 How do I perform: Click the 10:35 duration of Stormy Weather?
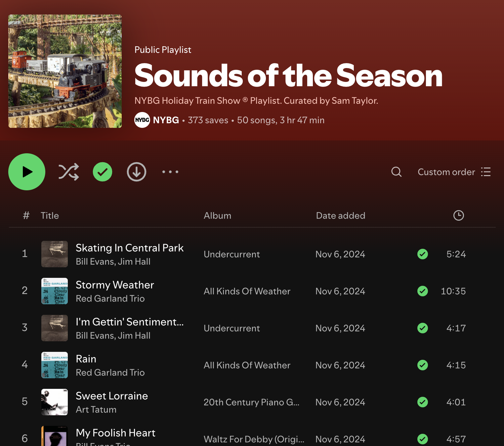click(453, 291)
